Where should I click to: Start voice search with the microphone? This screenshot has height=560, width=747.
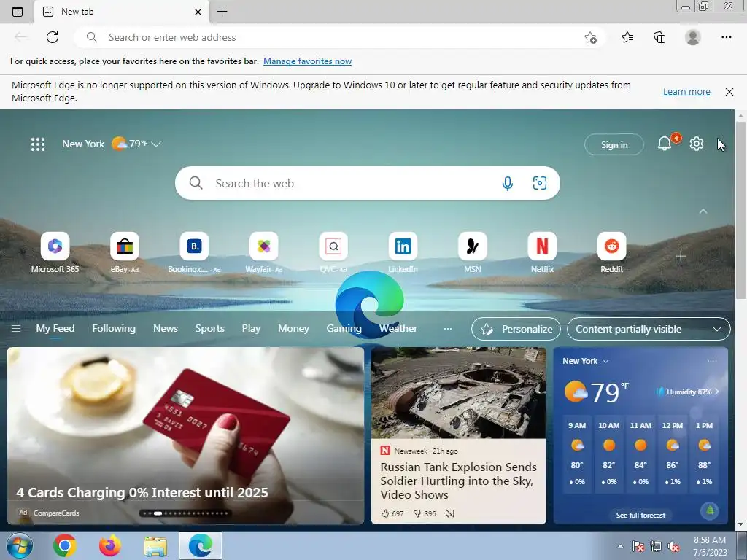click(508, 183)
